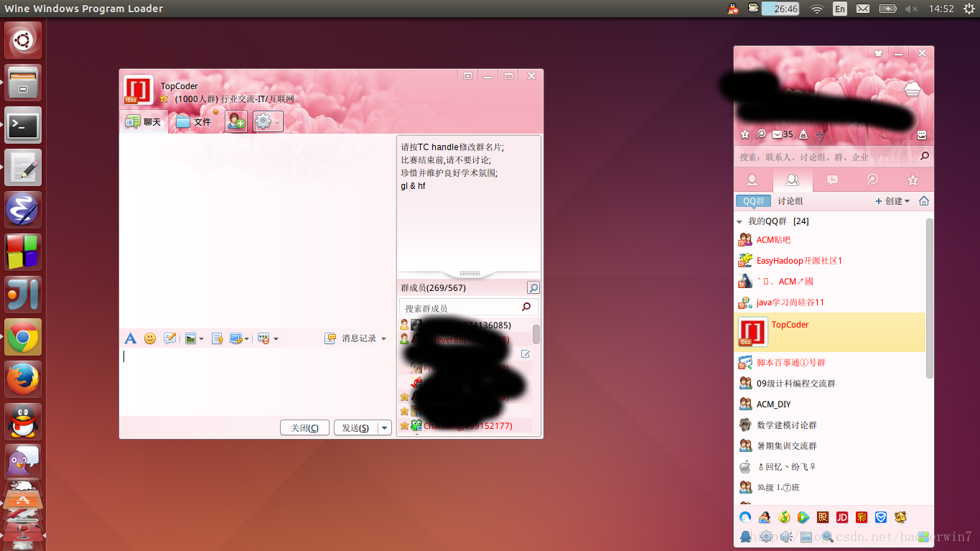Click the group member search magnifier button
The height and width of the screenshot is (551, 980).
(533, 288)
